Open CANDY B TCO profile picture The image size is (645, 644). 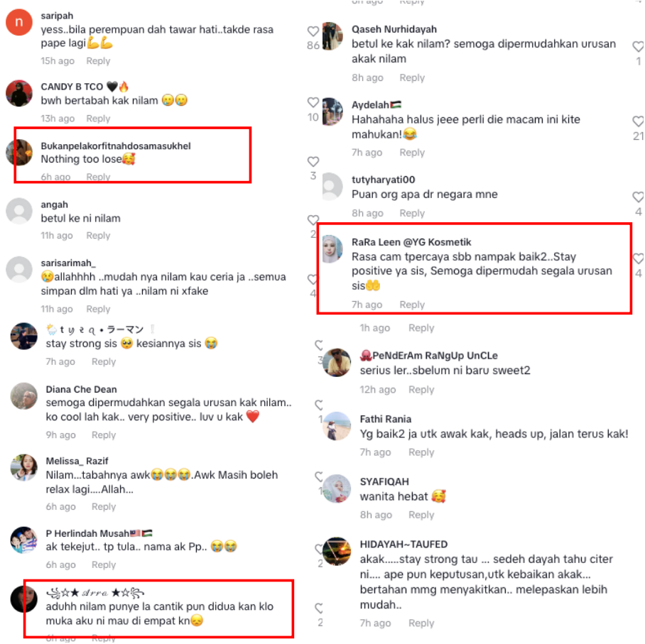coord(19,93)
